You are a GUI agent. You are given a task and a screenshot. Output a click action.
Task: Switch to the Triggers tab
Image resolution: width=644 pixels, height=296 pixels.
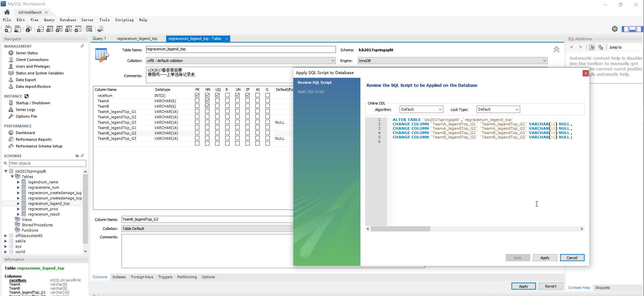(x=165, y=277)
